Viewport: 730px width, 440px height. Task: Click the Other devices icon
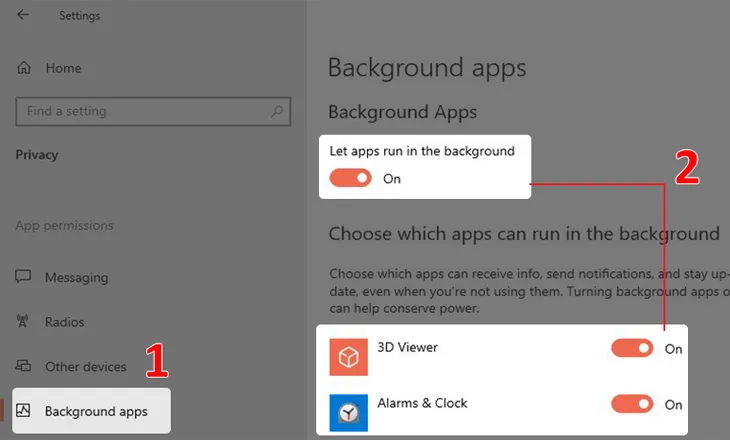coord(25,367)
